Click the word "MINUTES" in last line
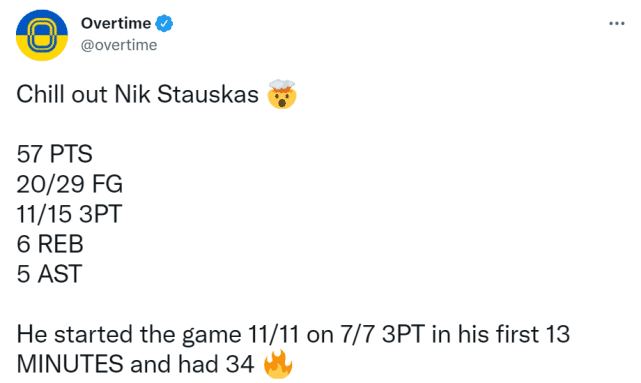The image size is (641, 383). [x=70, y=364]
